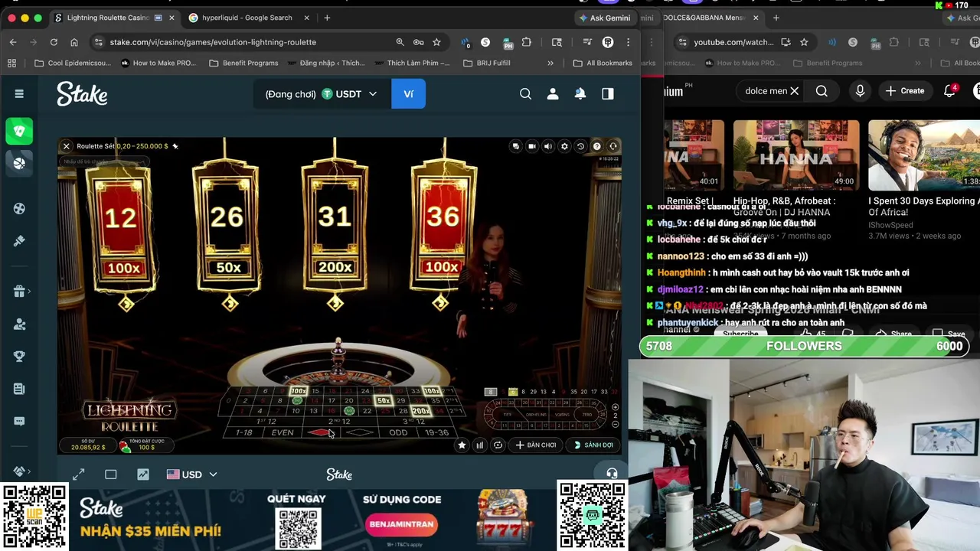This screenshot has height=551, width=980.
Task: Open BRIJ Fulfill bookmark folder
Action: point(487,63)
